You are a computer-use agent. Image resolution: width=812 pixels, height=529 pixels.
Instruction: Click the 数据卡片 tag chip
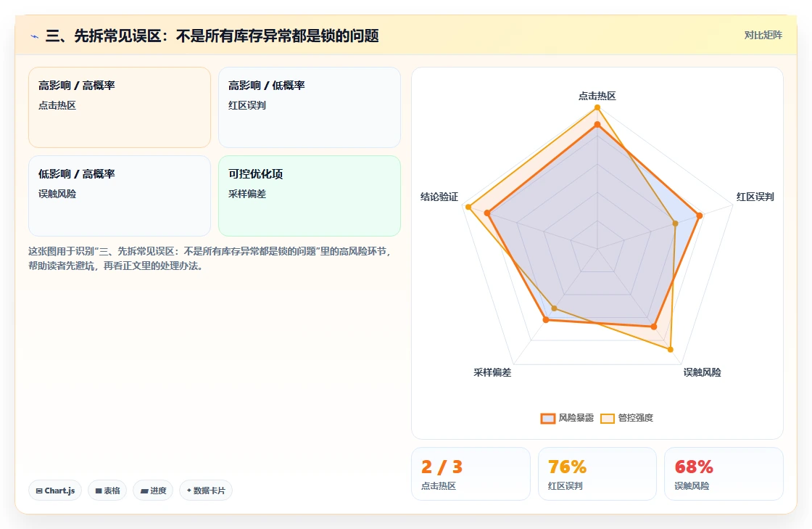point(206,491)
